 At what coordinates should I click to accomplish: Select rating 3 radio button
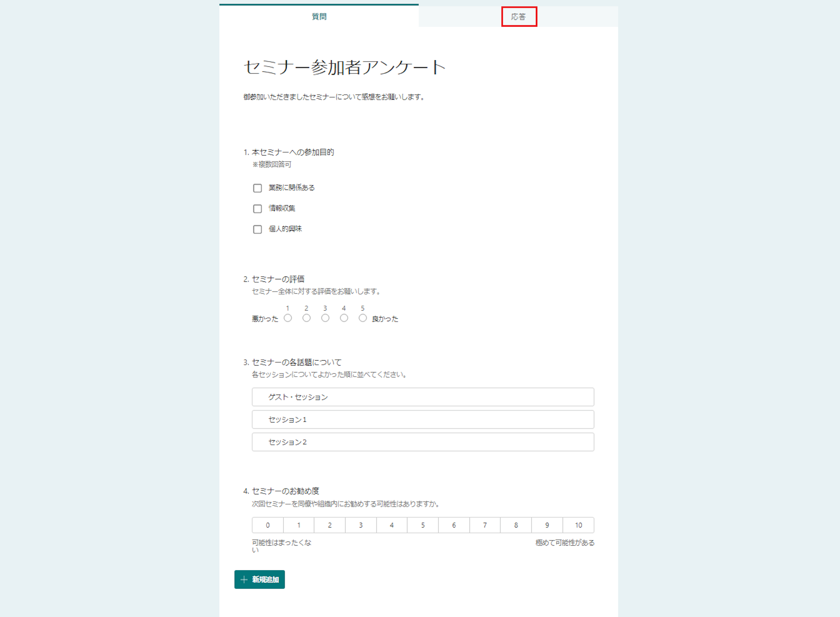pyautogui.click(x=325, y=318)
